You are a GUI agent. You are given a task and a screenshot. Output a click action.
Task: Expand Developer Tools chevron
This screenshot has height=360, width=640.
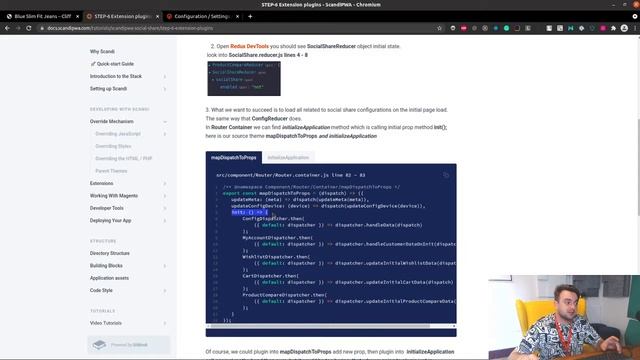pos(165,208)
